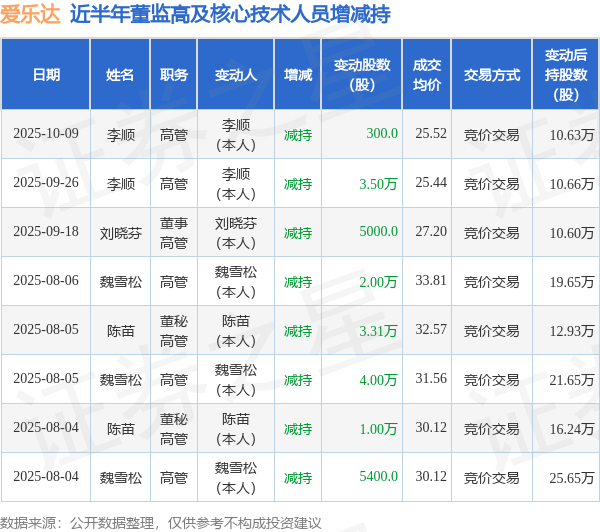Image resolution: width=600 pixels, height=532 pixels.
Task: Click 高管 position in the 2025-10-09 row
Action: (x=174, y=135)
